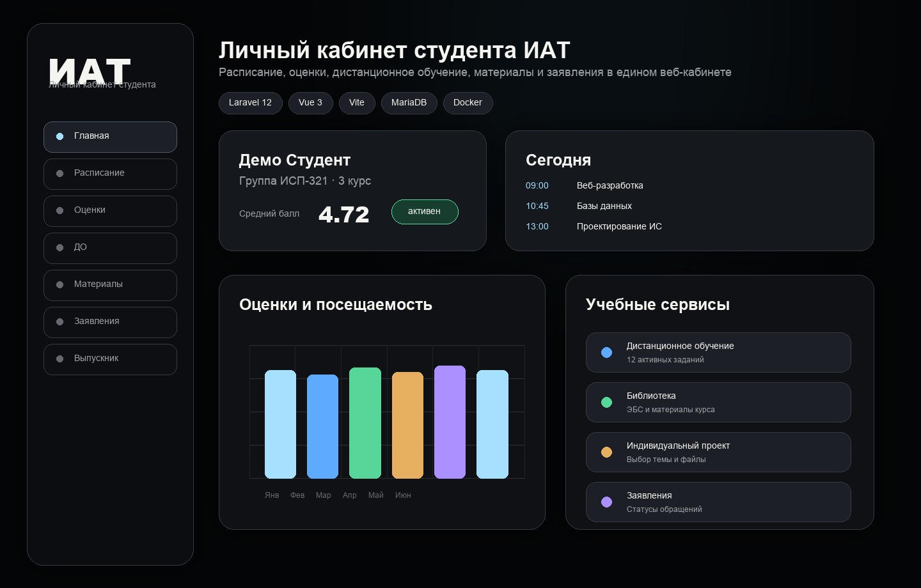Click the Laravel 12 tag
Image resolution: width=921 pixels, height=588 pixels.
[x=251, y=103]
